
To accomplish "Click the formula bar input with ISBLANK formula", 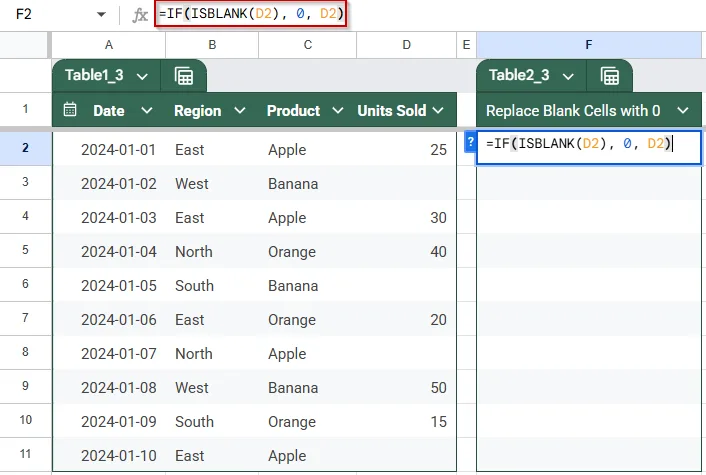I will coord(251,14).
